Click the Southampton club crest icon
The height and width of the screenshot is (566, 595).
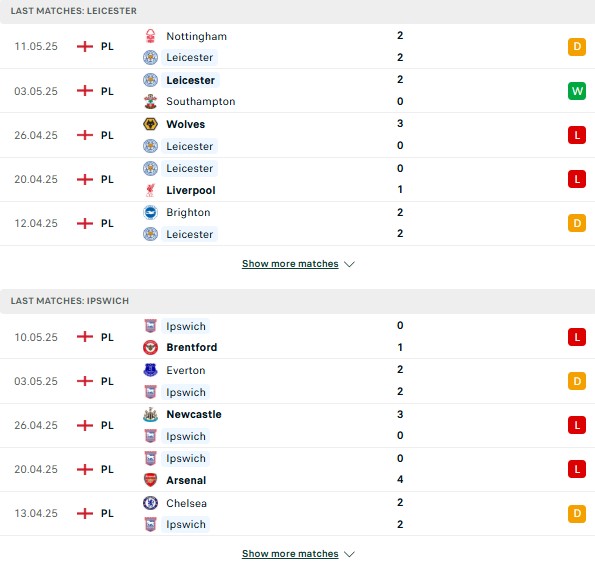click(150, 101)
